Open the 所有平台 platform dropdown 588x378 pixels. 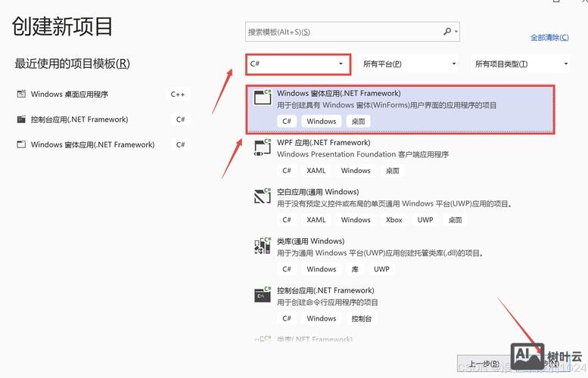pos(410,64)
